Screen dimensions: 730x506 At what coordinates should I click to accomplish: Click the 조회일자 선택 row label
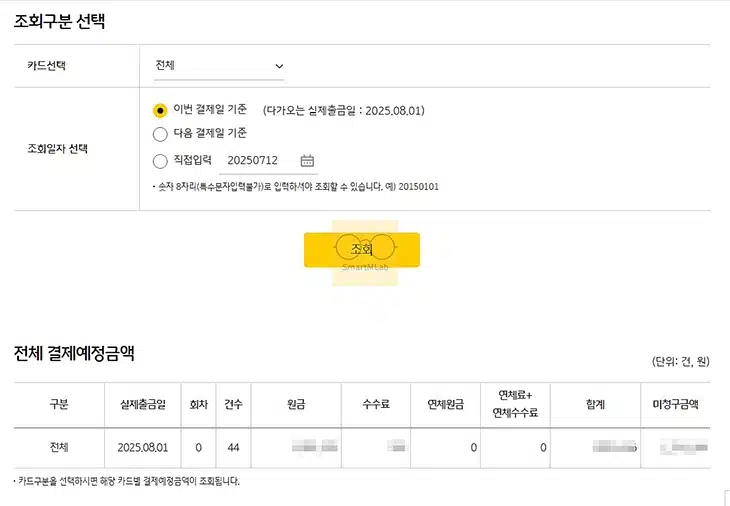click(57, 149)
